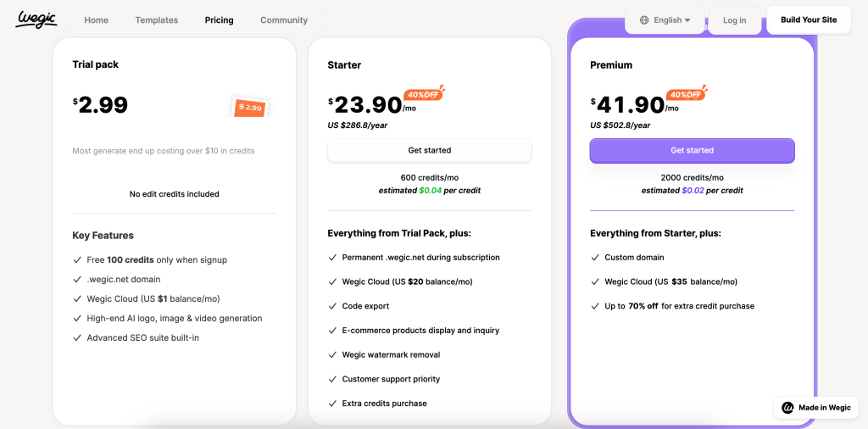Click Build Your Site button

pyautogui.click(x=809, y=20)
